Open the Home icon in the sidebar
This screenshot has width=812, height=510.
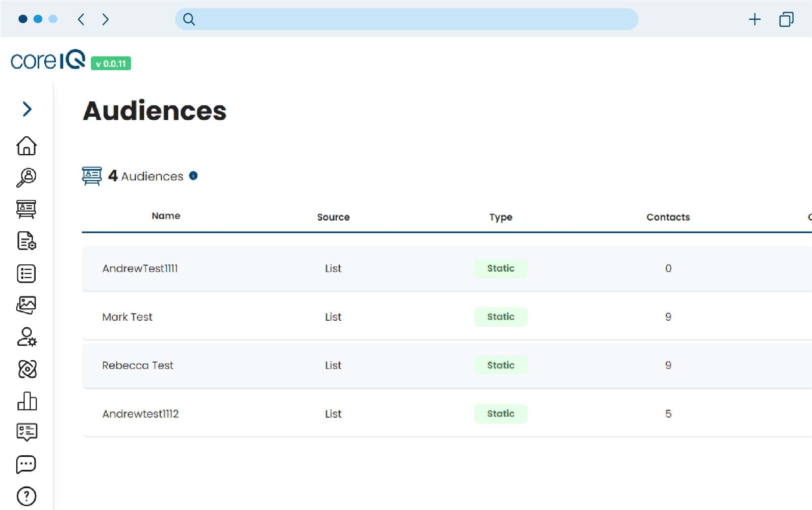point(26,146)
